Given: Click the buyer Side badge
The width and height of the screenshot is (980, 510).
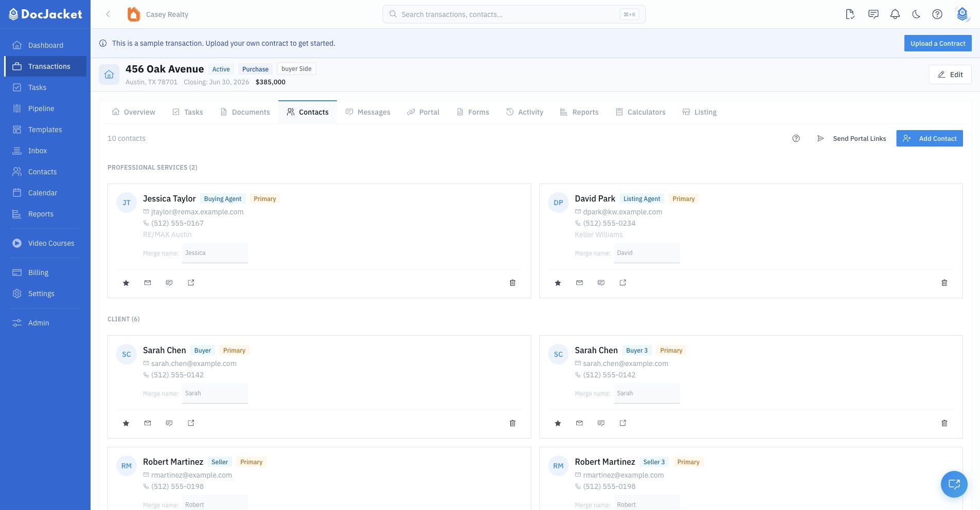Looking at the screenshot, I should (x=296, y=69).
